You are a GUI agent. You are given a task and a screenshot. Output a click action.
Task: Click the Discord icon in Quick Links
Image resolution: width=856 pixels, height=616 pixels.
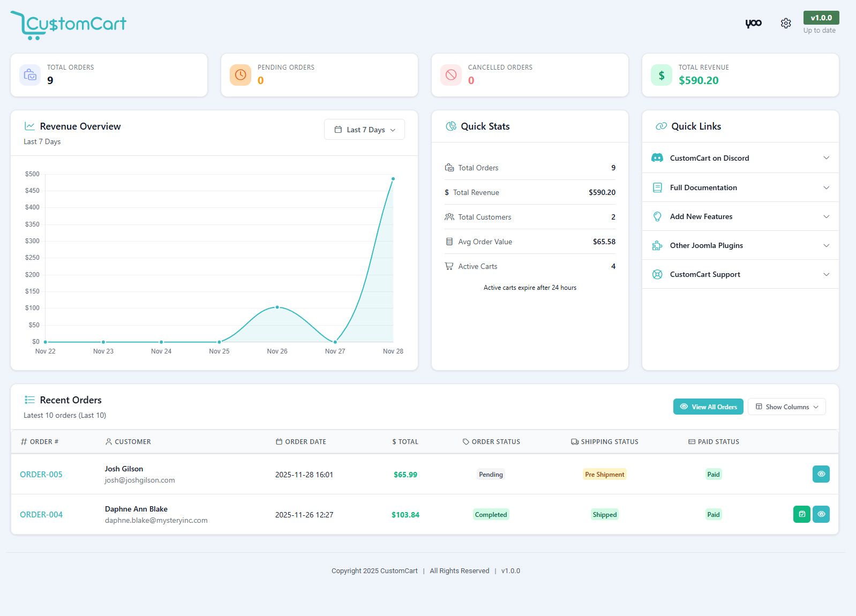(x=657, y=158)
